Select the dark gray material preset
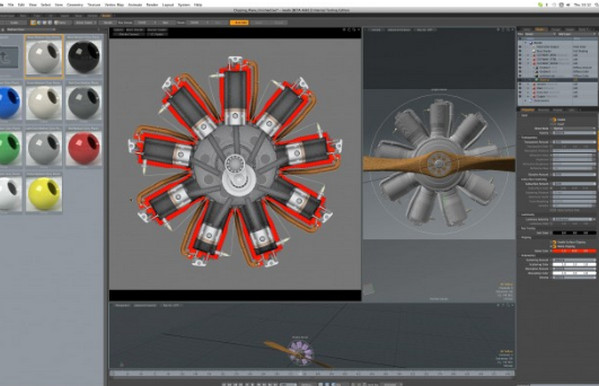599x386 pixels. (x=84, y=102)
